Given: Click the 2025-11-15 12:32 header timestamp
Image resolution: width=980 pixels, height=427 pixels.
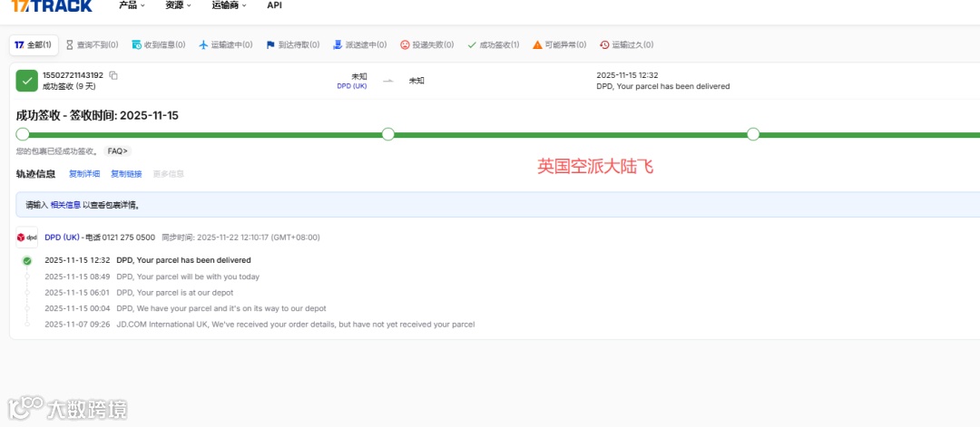Looking at the screenshot, I should (x=628, y=75).
